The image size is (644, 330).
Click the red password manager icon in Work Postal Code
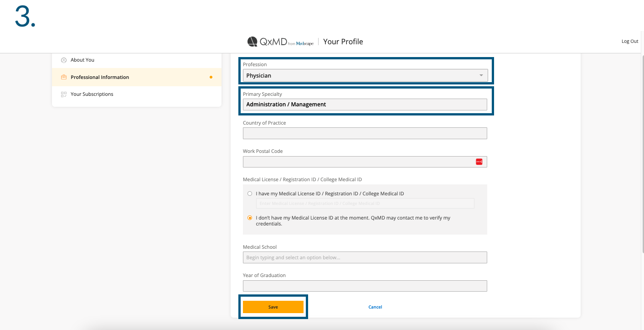[479, 162]
